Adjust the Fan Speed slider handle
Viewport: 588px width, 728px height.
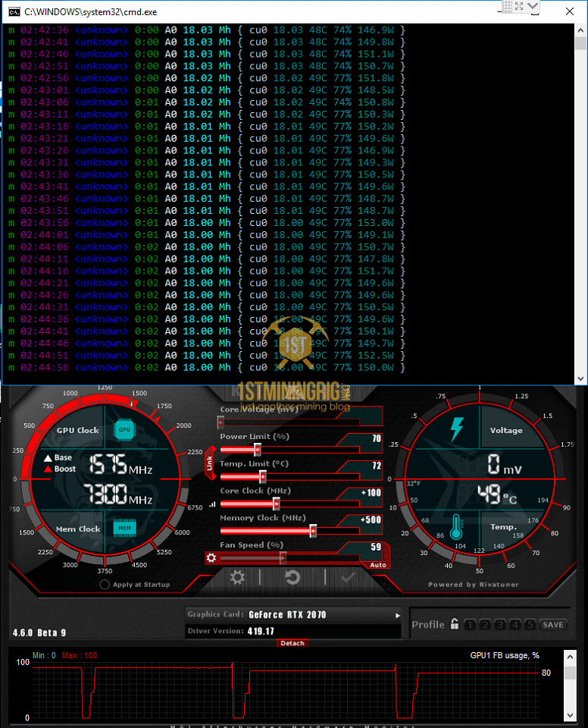283,557
